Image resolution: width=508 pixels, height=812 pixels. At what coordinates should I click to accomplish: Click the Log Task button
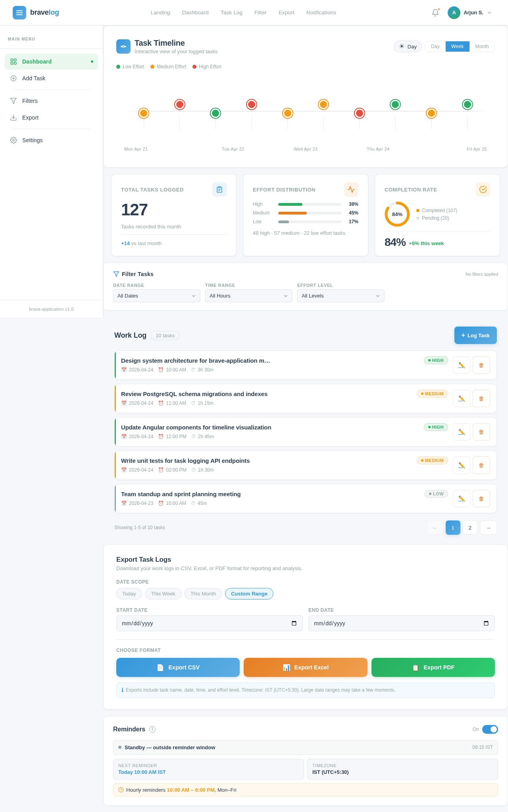tap(475, 335)
